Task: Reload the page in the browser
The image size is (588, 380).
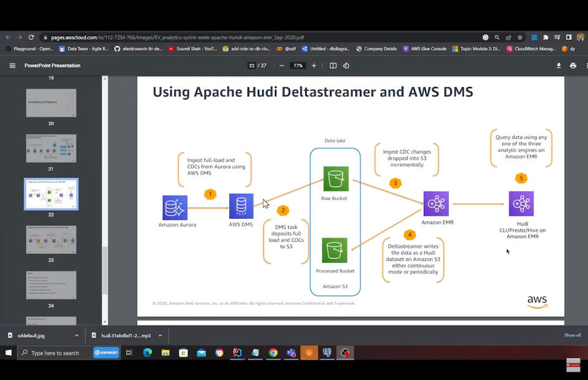Action: (x=31, y=37)
